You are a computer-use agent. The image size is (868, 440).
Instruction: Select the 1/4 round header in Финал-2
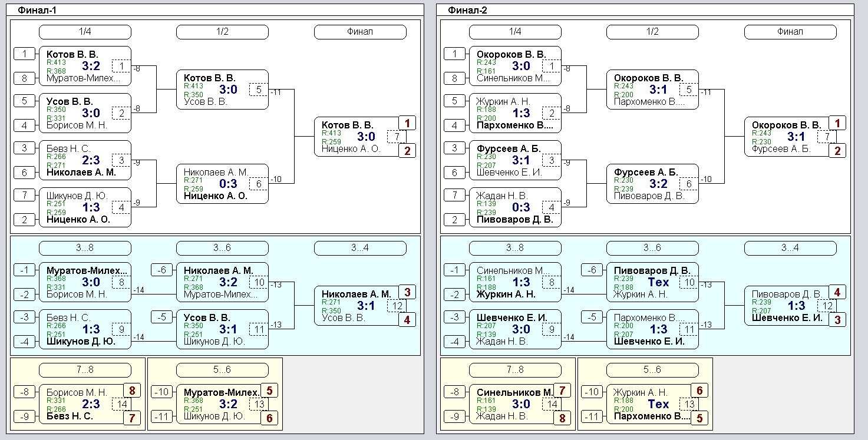click(x=515, y=32)
